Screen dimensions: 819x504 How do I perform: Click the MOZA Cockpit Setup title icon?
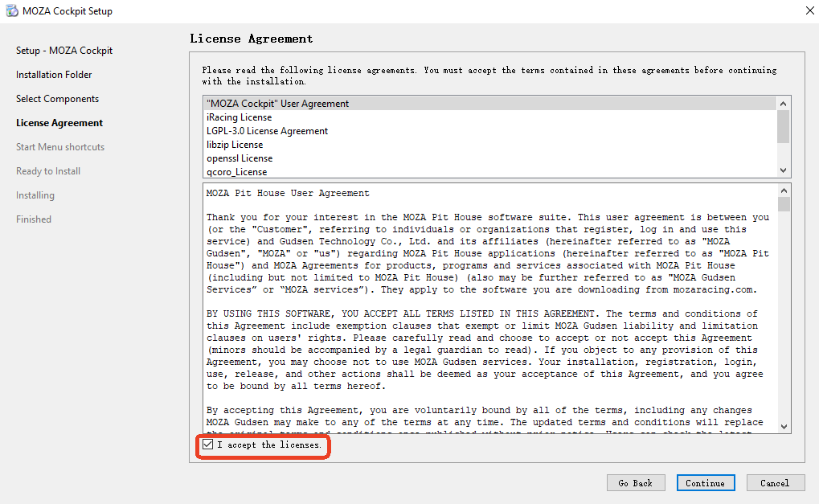tap(11, 10)
